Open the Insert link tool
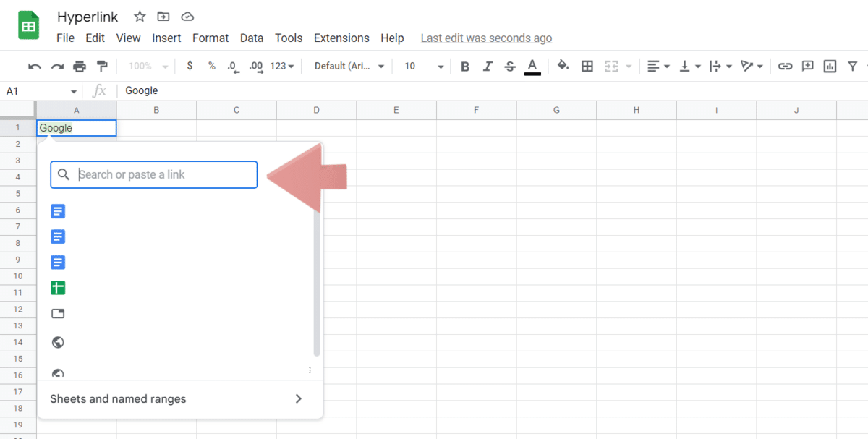This screenshot has width=868, height=439. tap(785, 66)
